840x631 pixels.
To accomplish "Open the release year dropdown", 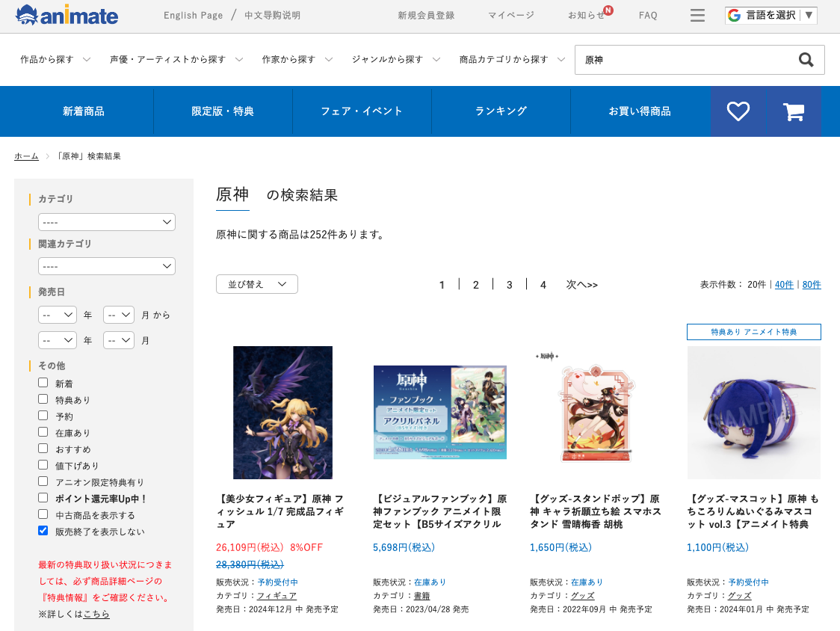I will pos(57,315).
